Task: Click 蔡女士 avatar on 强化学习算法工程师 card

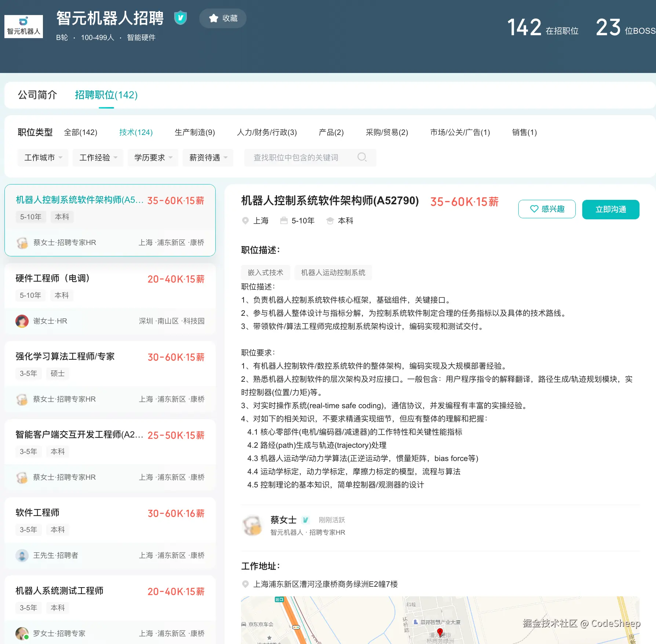Action: click(22, 399)
